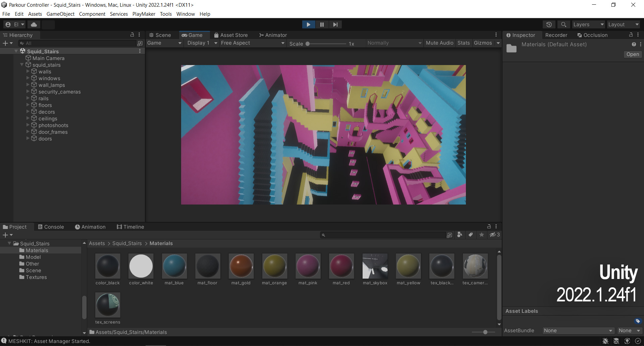Click the global search magnifier icon

564,24
